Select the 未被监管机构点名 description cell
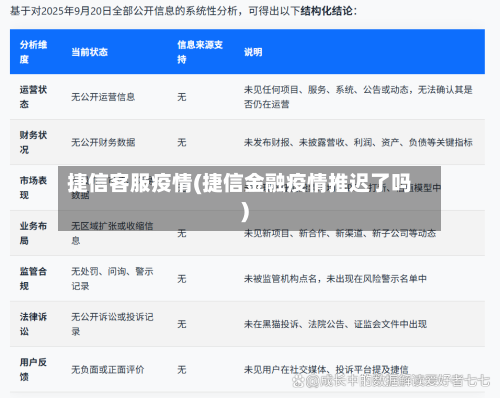This screenshot has width=500, height=398. [335, 278]
